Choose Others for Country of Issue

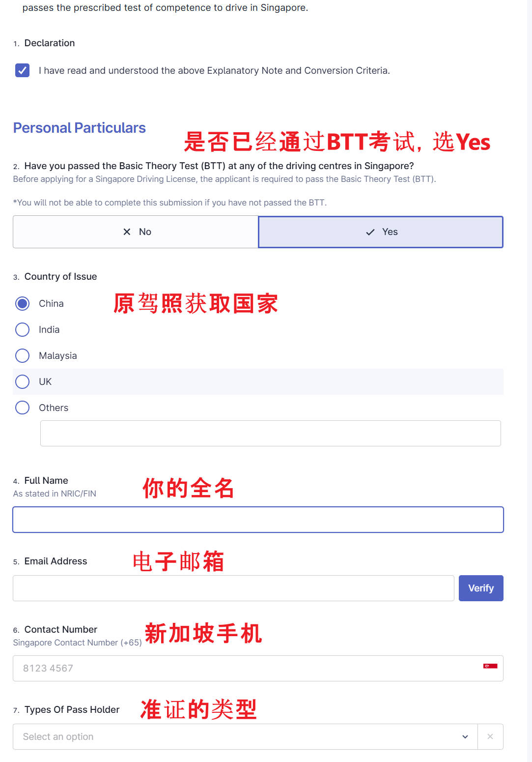tap(22, 407)
